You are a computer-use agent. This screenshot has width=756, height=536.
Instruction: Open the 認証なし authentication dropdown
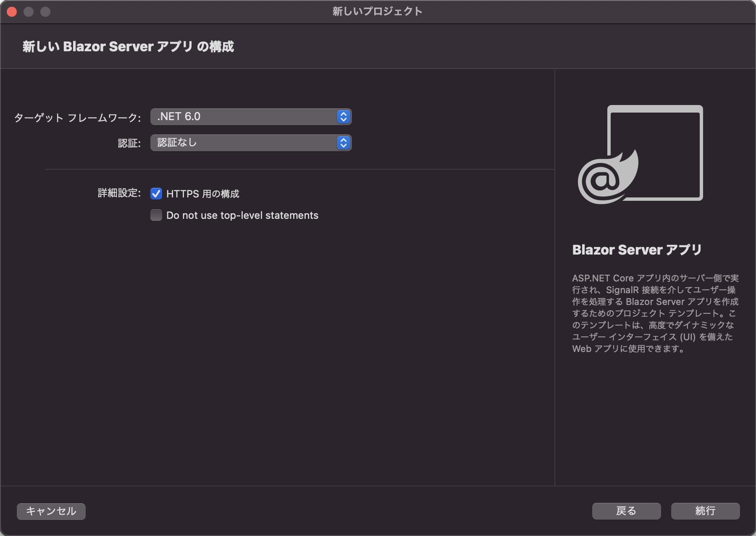click(251, 143)
